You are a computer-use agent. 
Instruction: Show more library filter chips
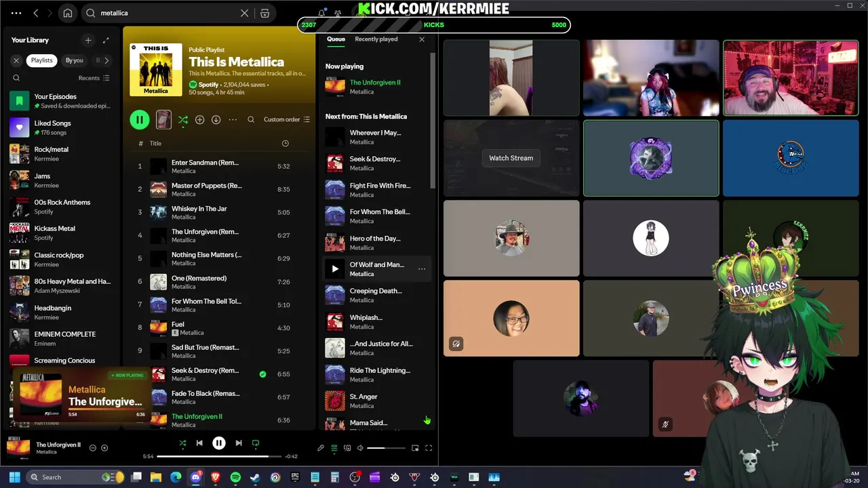tap(106, 60)
